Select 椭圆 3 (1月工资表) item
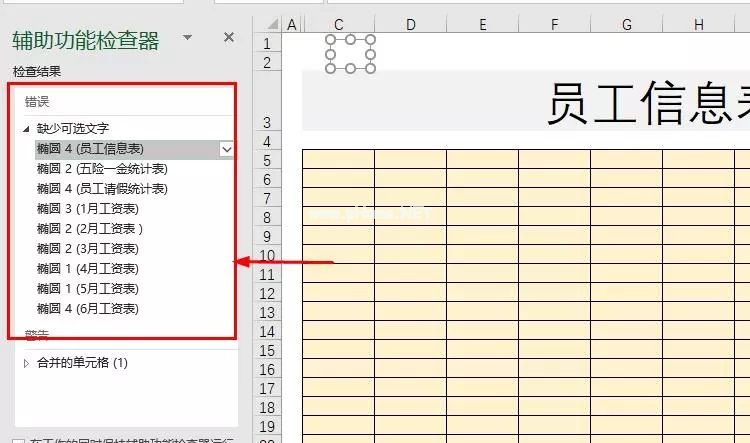Screen dimensions: 750x443 pos(88,209)
